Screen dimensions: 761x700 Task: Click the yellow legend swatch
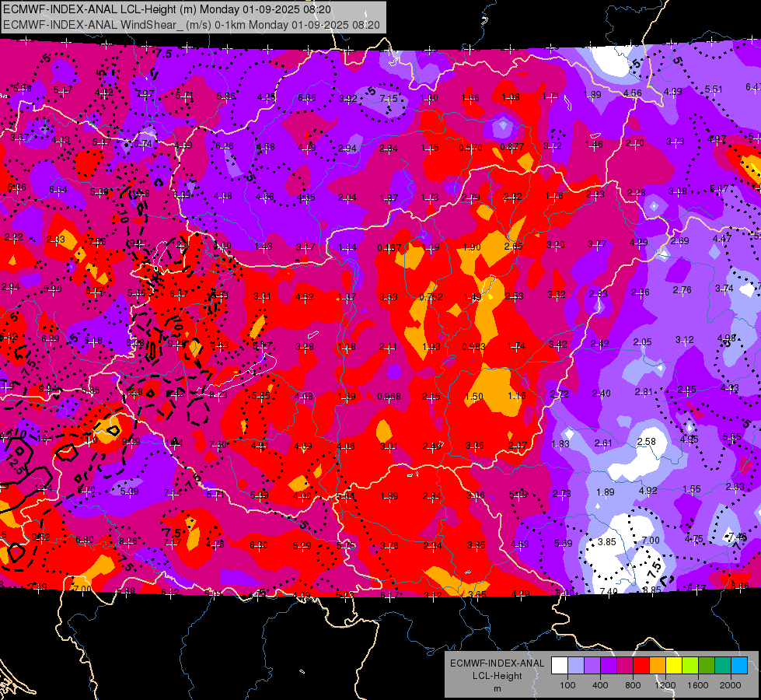pos(674,666)
